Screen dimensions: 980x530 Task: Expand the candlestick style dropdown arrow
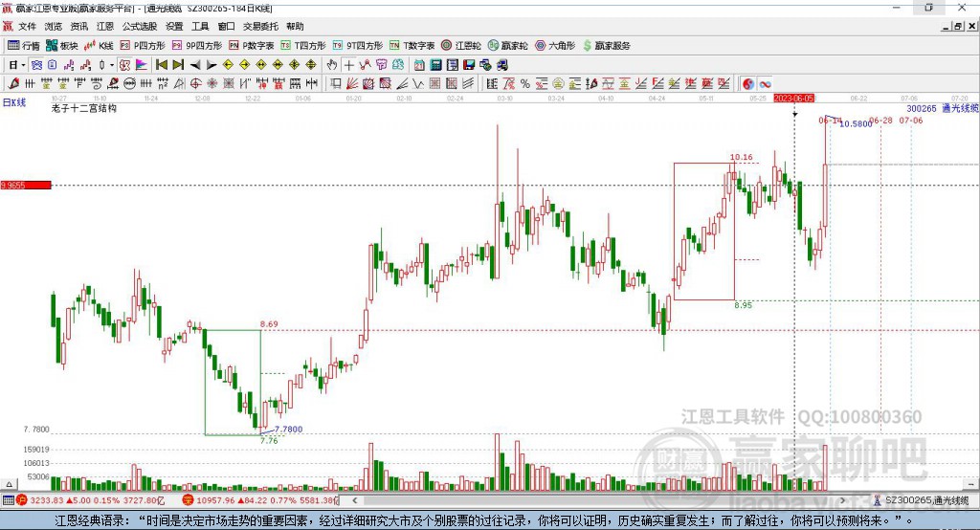[112, 65]
